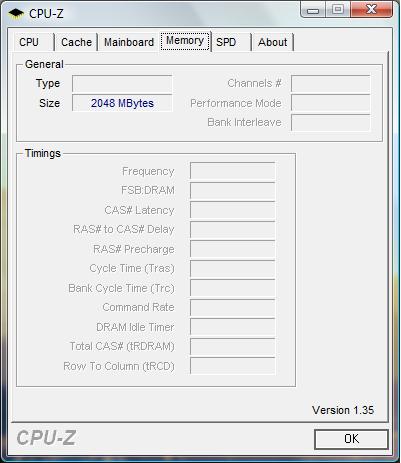The width and height of the screenshot is (401, 463).
Task: Click the Size label
Action: [49, 103]
